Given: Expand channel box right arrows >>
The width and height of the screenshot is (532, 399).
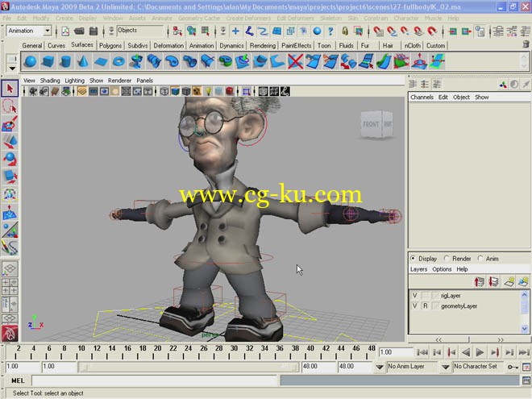Looking at the screenshot, I should (x=501, y=339).
